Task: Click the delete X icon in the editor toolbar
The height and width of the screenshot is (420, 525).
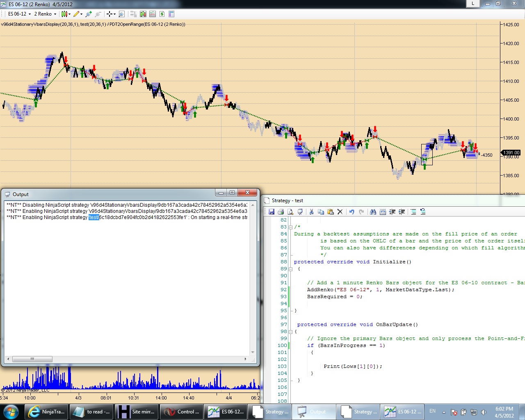Action: click(x=340, y=212)
